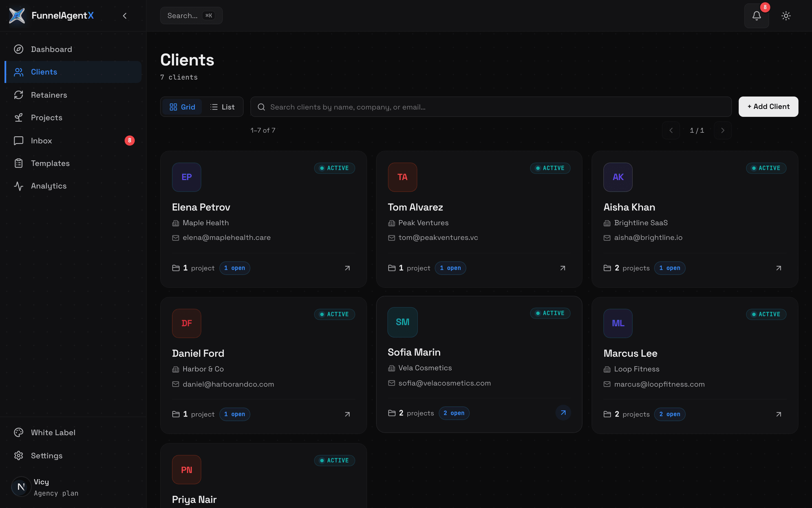Click the SM avatar for Sofia Marin

click(402, 322)
